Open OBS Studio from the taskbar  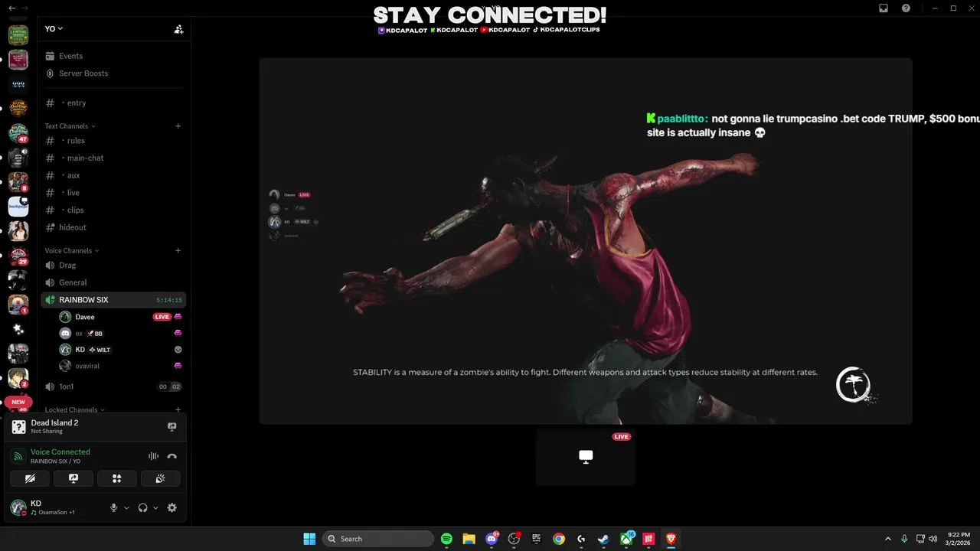pos(514,539)
